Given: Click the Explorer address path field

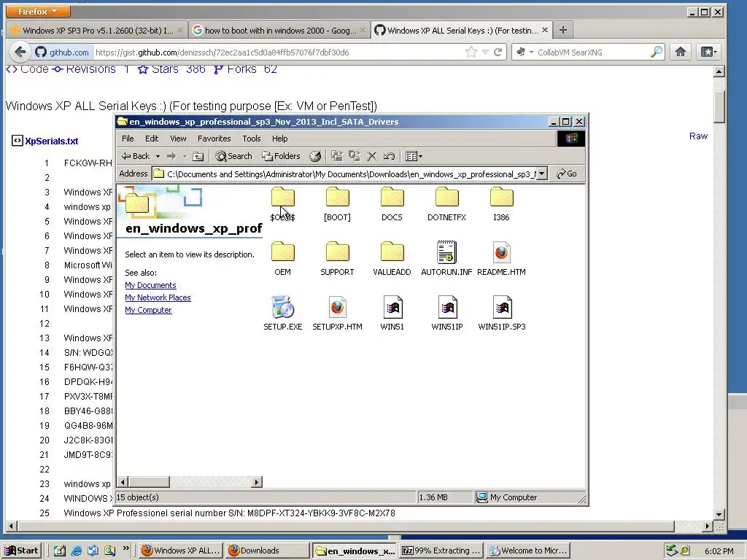Looking at the screenshot, I should tap(351, 174).
